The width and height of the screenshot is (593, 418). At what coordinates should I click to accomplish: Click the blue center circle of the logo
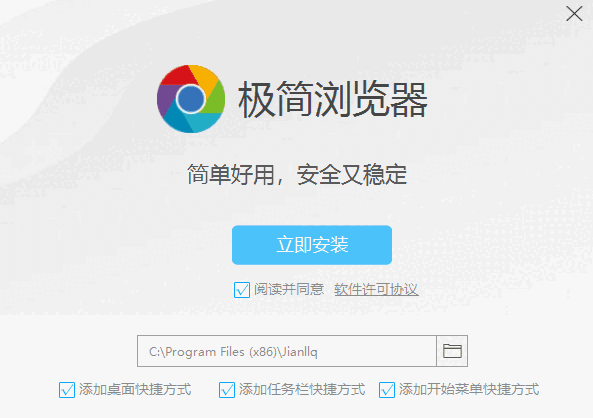tap(191, 99)
